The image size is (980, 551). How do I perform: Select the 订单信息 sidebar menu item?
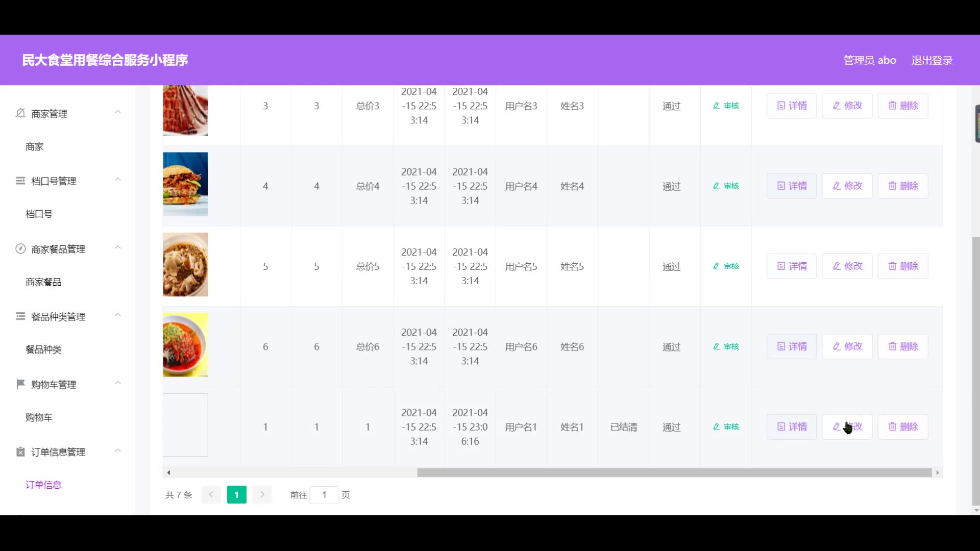pos(43,485)
